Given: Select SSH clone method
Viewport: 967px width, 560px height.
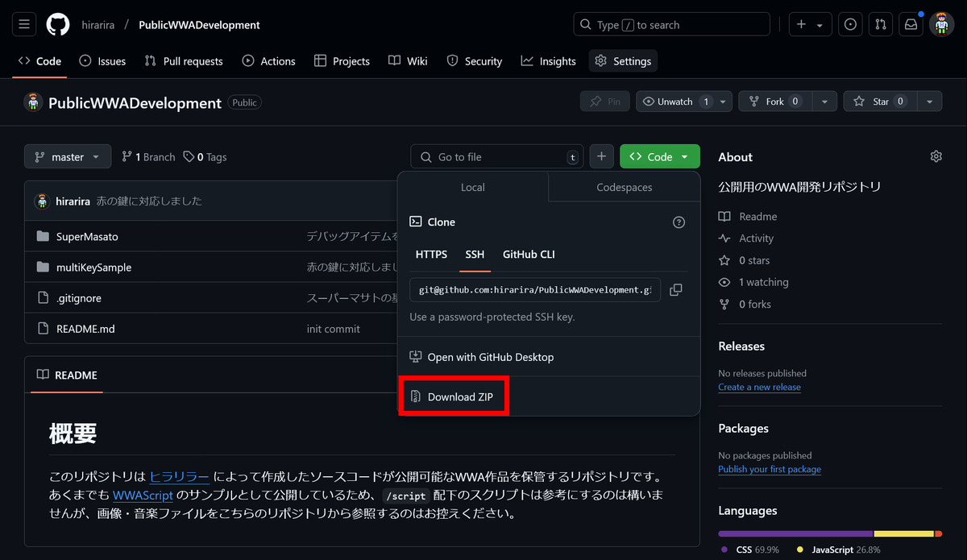Looking at the screenshot, I should pyautogui.click(x=475, y=255).
